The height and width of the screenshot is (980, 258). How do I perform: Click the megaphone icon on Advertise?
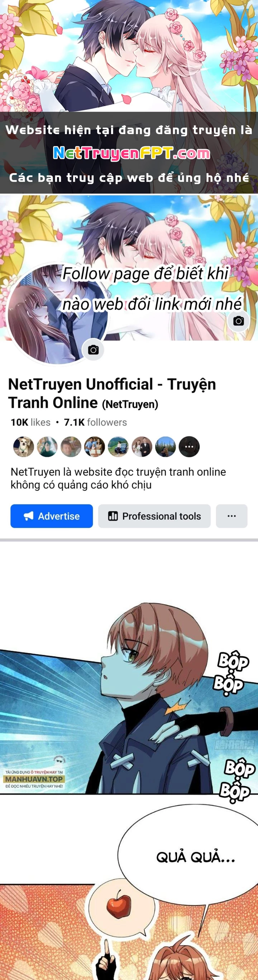click(x=29, y=516)
